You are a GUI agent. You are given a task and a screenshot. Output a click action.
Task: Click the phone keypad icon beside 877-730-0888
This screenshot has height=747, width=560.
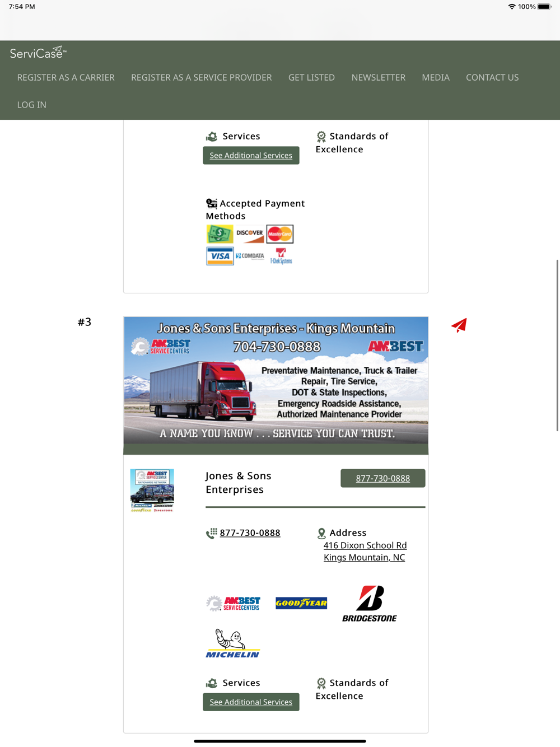[x=211, y=533]
